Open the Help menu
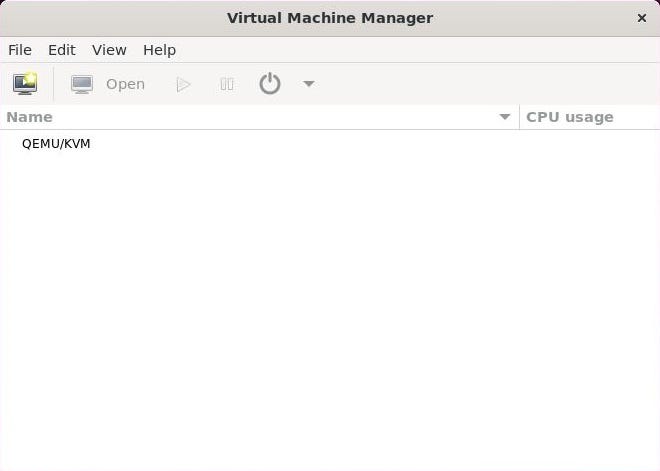660x471 pixels. [160, 50]
